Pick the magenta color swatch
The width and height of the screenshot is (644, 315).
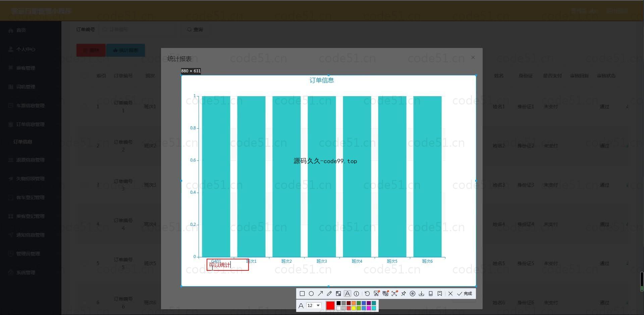point(369,308)
